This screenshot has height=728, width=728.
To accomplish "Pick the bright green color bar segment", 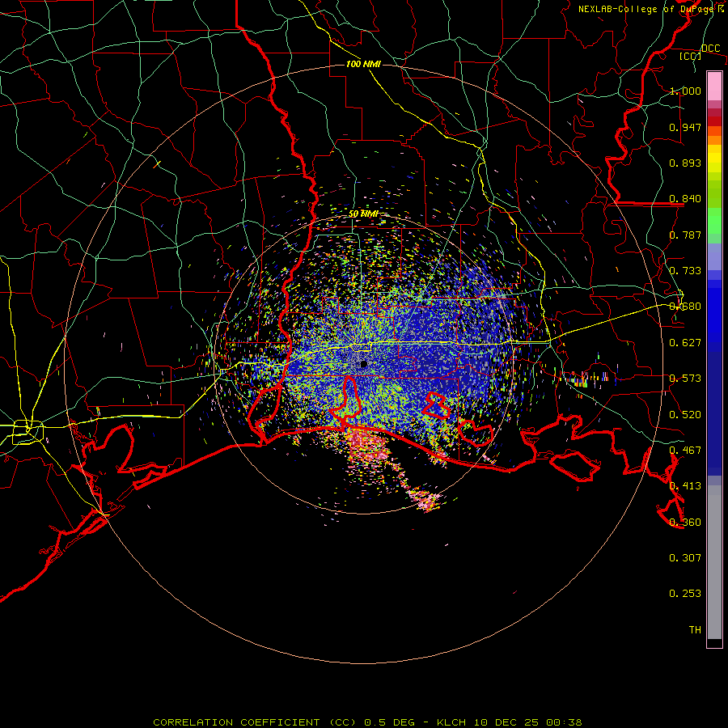I will (x=714, y=221).
